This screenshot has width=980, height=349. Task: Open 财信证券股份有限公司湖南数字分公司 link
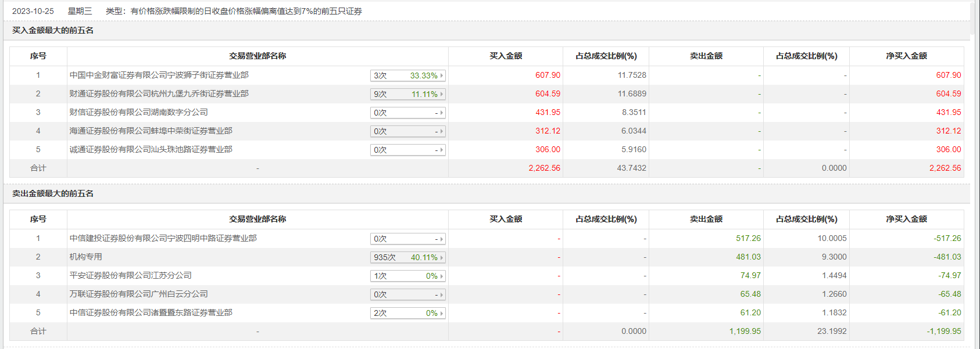click(139, 112)
